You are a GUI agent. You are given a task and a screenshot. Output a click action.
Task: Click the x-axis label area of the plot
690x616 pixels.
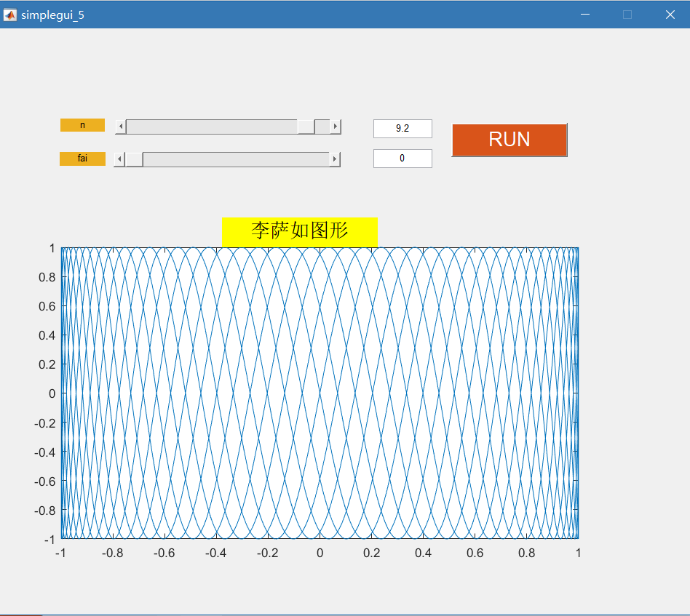(320, 553)
